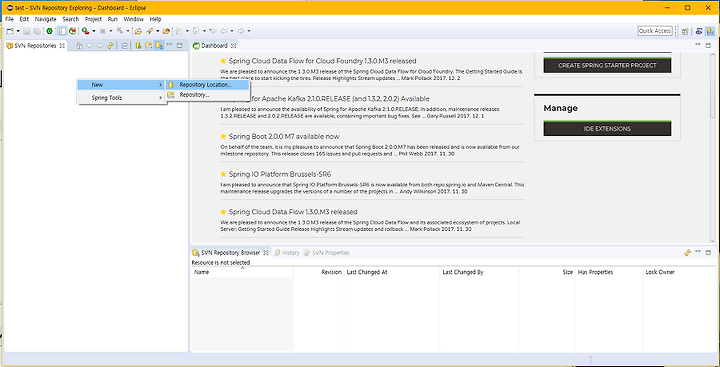720x367 pixels.
Task: Click New Repository Location toolbar icon
Action: (x=138, y=45)
